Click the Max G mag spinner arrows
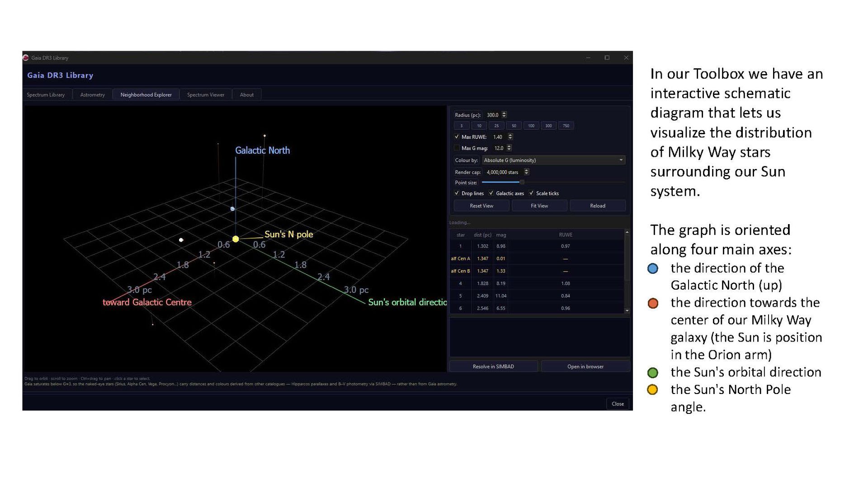The height and width of the screenshot is (488, 868). tap(509, 148)
